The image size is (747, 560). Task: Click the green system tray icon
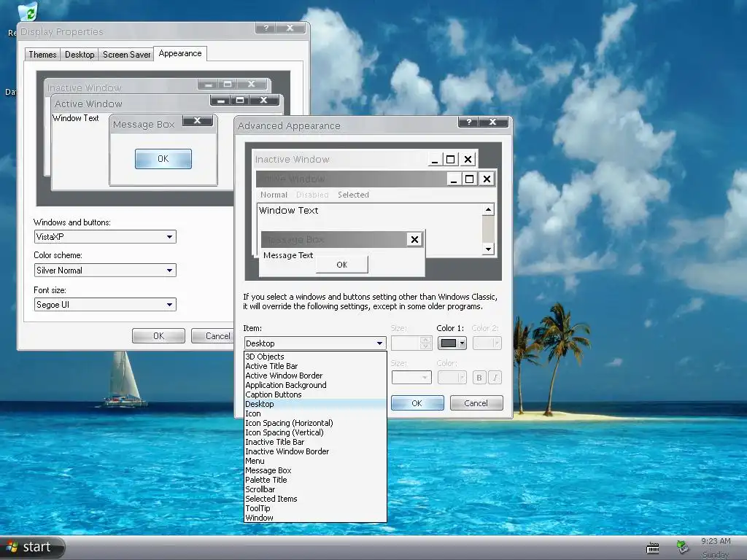tap(682, 547)
